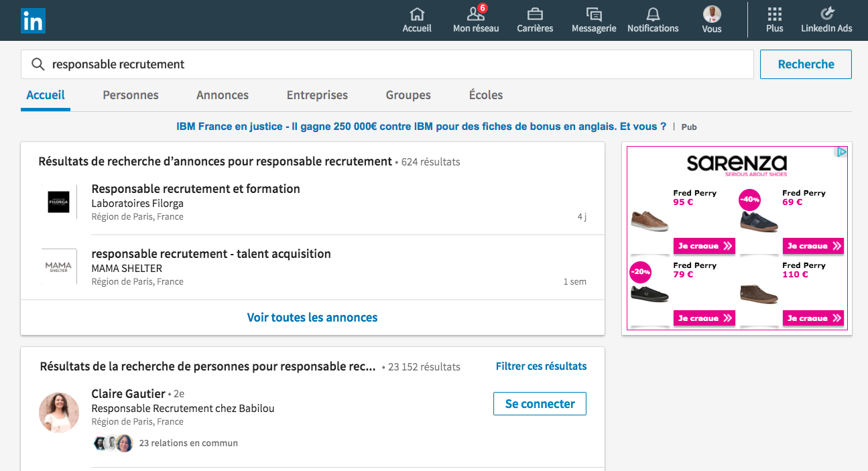Select the Entreprises tab
The width and height of the screenshot is (868, 471).
pos(317,95)
